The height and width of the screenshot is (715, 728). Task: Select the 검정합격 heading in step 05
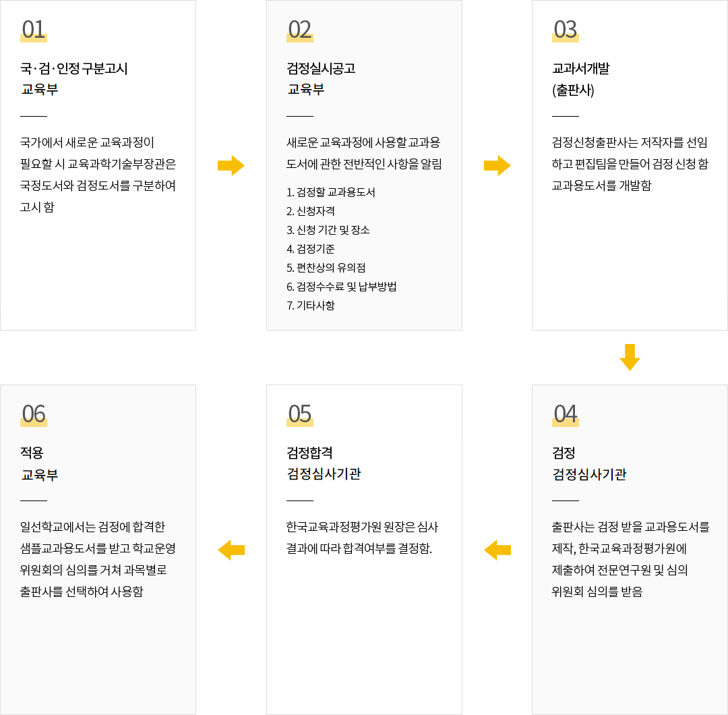[309, 453]
